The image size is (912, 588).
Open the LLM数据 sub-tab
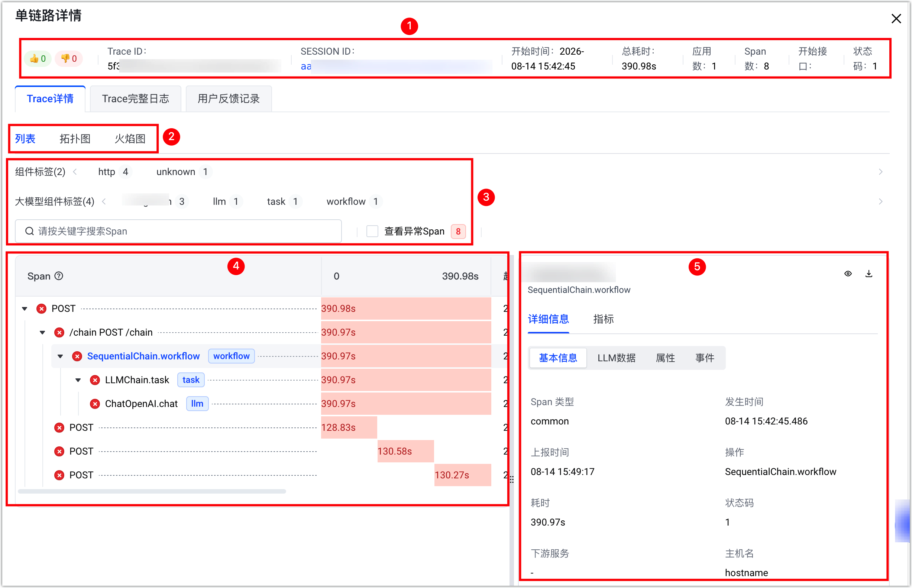pos(617,358)
